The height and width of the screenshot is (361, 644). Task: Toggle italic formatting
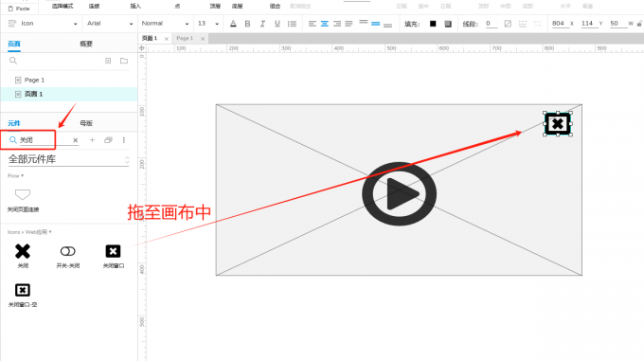click(x=262, y=24)
